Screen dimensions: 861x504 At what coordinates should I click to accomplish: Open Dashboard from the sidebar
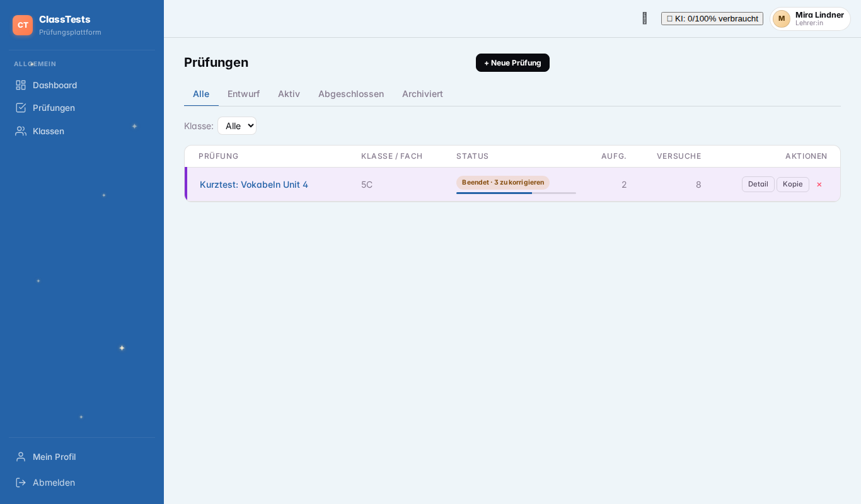coord(82,85)
